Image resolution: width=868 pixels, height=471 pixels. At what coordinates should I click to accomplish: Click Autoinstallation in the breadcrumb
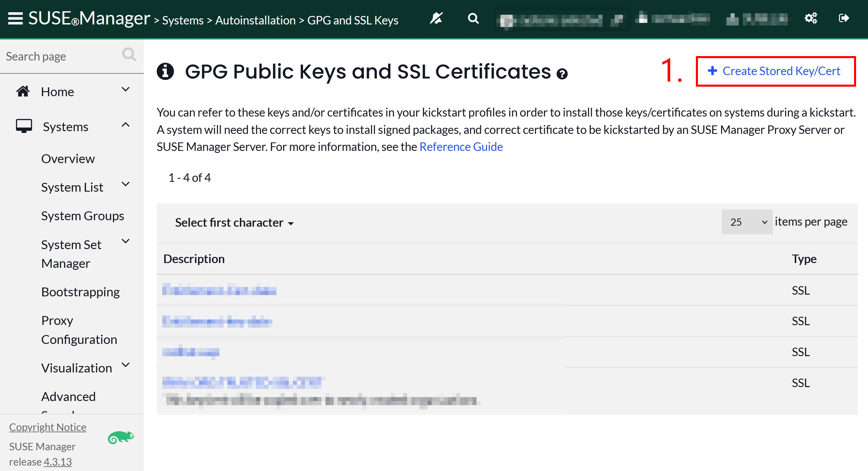click(x=255, y=20)
